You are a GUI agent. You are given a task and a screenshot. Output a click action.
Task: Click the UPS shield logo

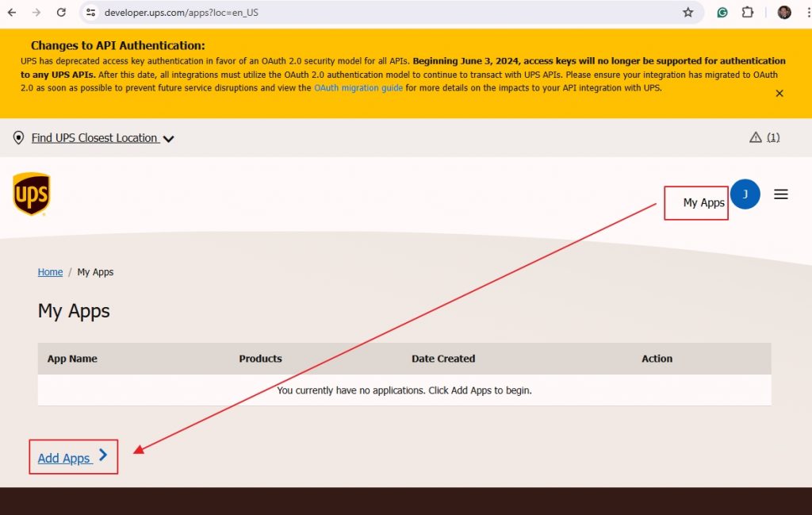[32, 194]
